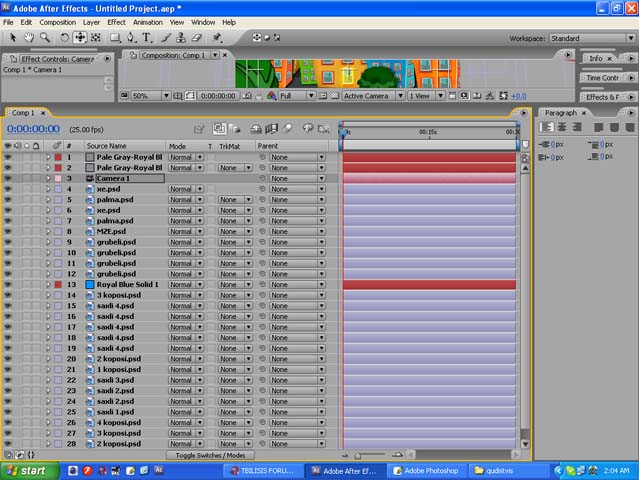640x480 pixels.
Task: Click the brainstorm lightbulb icon
Action: tap(308, 129)
